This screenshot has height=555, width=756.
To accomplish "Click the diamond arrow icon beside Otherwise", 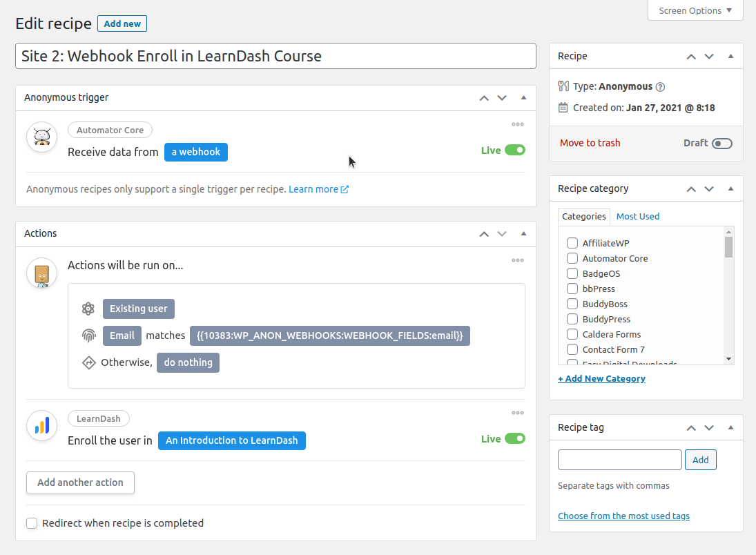I will pos(88,362).
